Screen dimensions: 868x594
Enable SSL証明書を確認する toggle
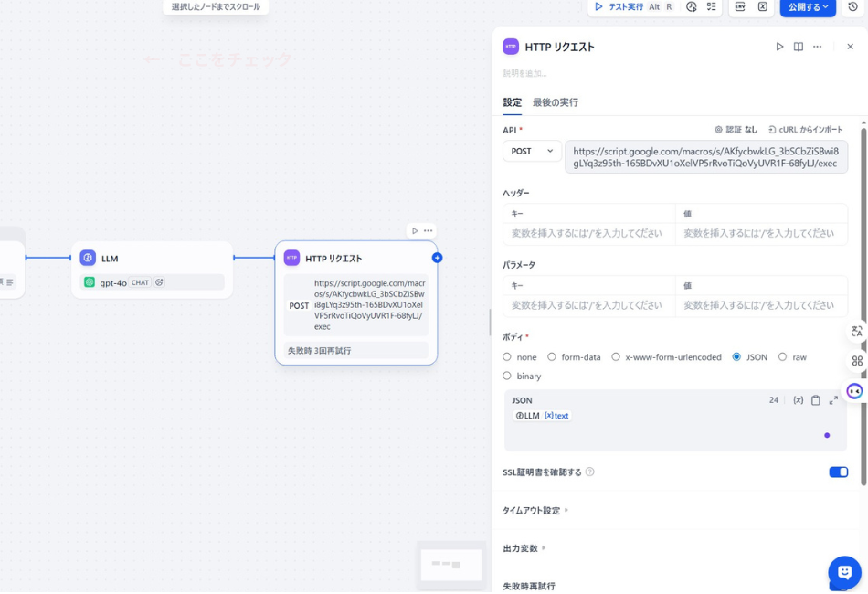[x=838, y=472]
